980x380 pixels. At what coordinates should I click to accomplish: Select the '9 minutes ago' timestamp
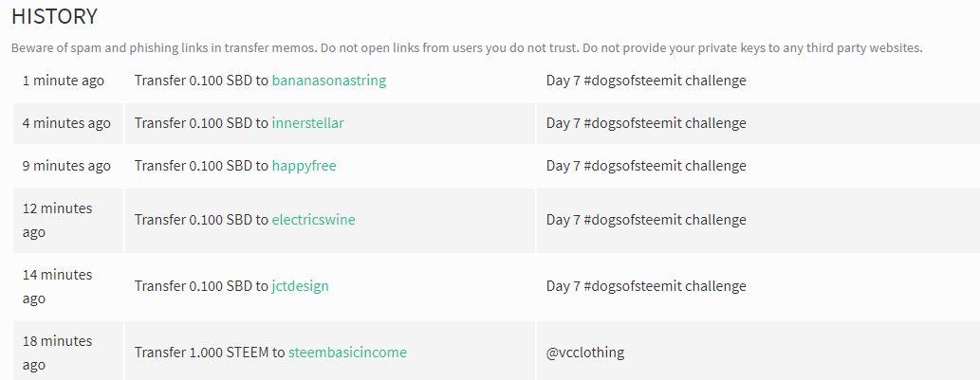click(x=66, y=166)
